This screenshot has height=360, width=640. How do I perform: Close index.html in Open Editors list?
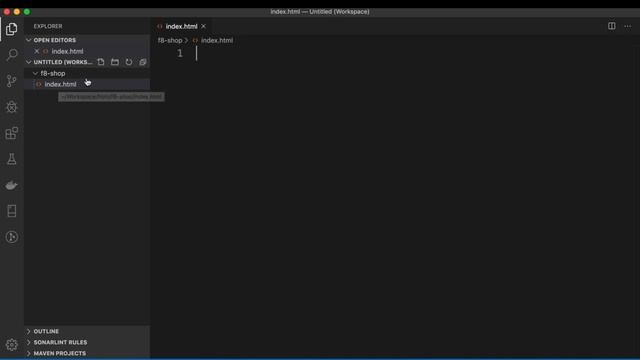[37, 51]
